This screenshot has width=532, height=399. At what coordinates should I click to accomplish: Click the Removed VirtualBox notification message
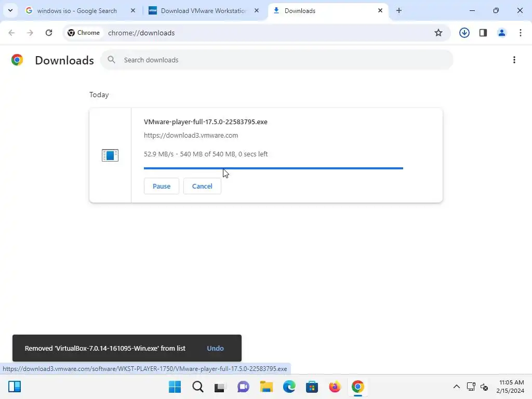[x=105, y=348]
